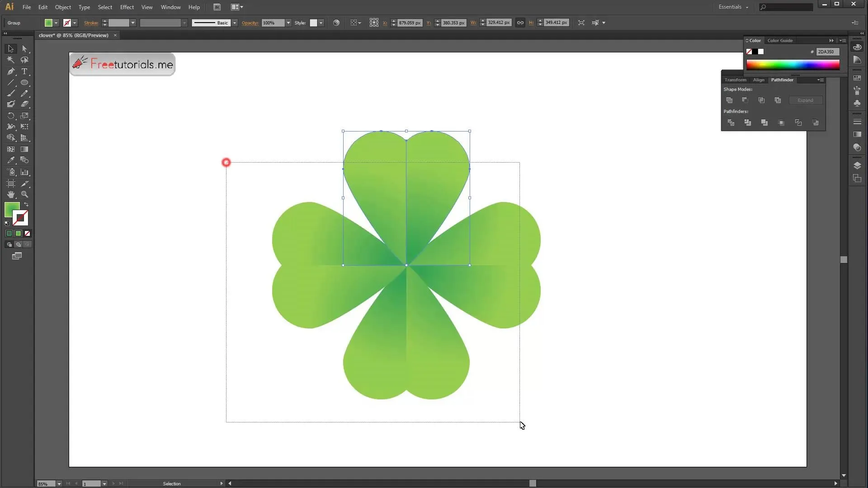Open the fill color dropdown in control bar
The image size is (868, 488).
coord(56,23)
